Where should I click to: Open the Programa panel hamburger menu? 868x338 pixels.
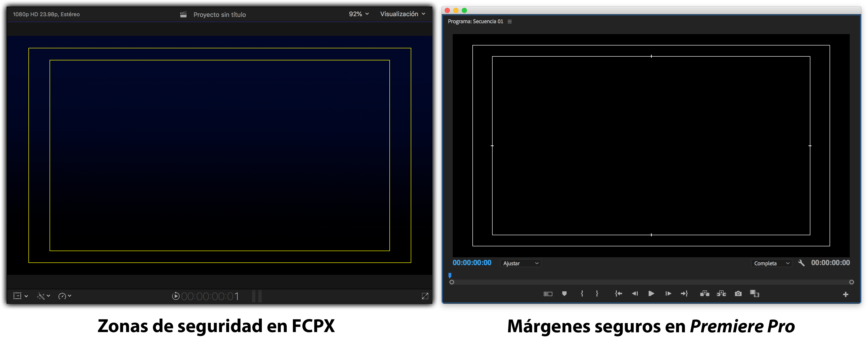509,22
